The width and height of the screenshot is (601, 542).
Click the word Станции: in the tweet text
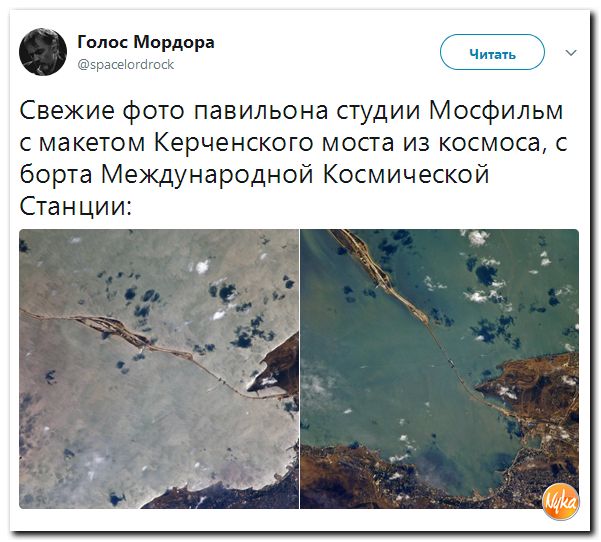(x=76, y=206)
